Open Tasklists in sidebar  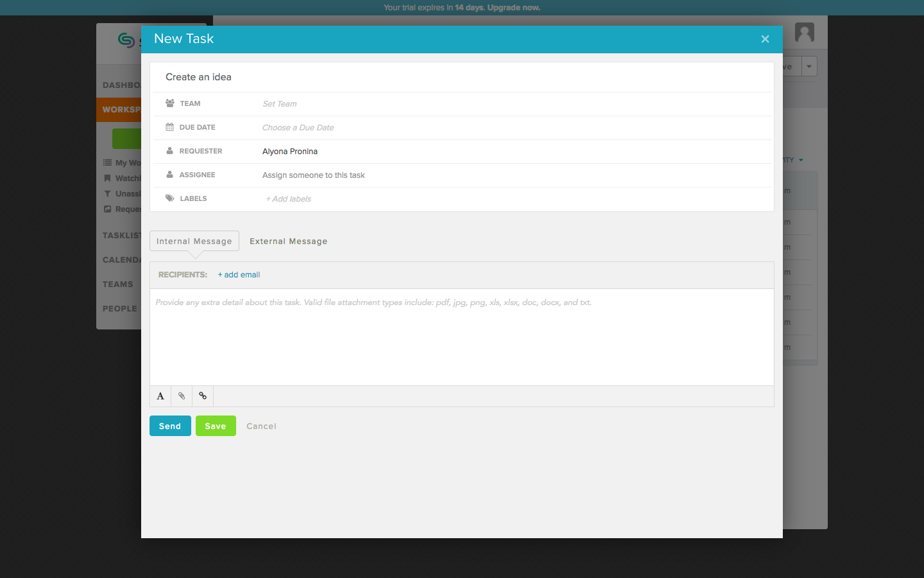click(x=122, y=235)
